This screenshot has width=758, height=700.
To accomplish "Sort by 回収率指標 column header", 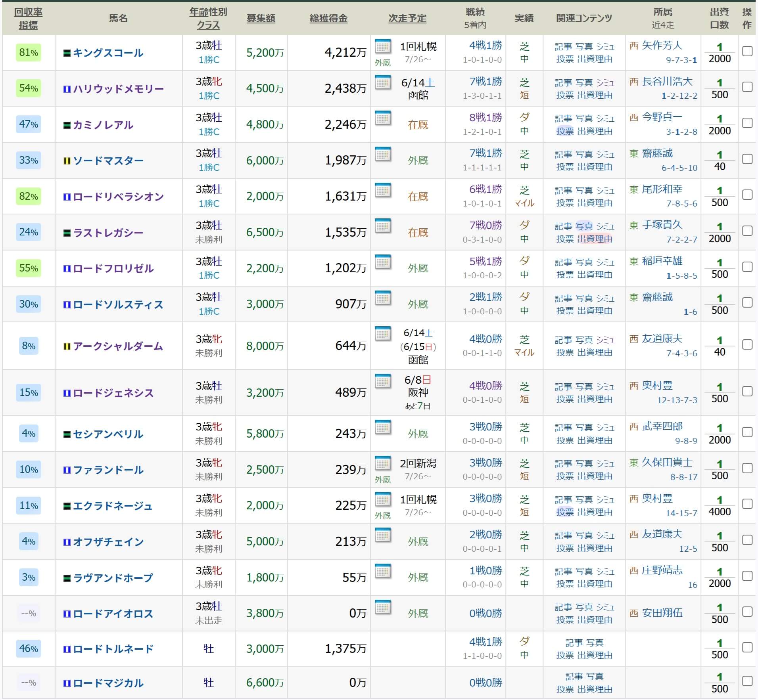I will pyautogui.click(x=28, y=19).
